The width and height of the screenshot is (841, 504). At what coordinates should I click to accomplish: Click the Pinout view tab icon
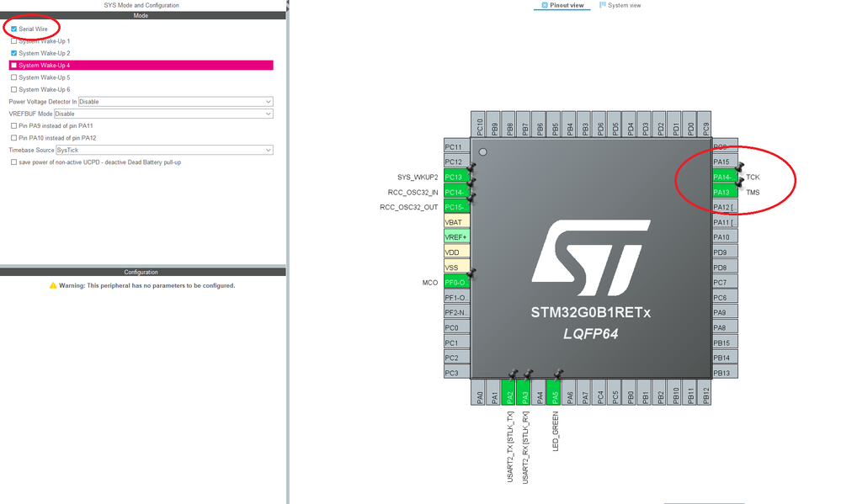pyautogui.click(x=545, y=5)
